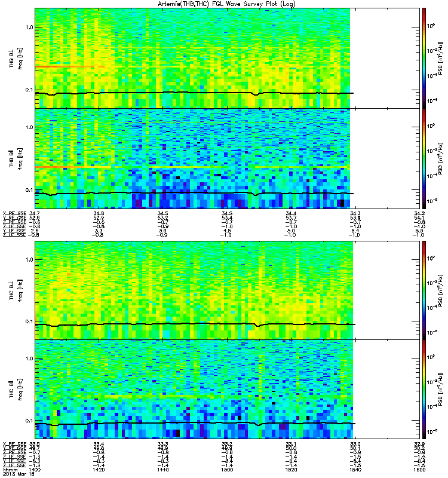Click the X_RE_GSE value 33.4
Screen dimensions: 448x478
click(99, 444)
